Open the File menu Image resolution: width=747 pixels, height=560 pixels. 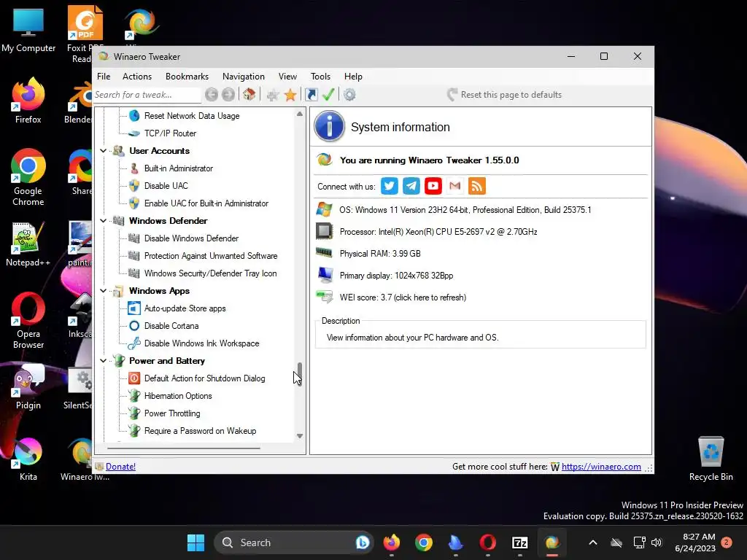pyautogui.click(x=104, y=76)
